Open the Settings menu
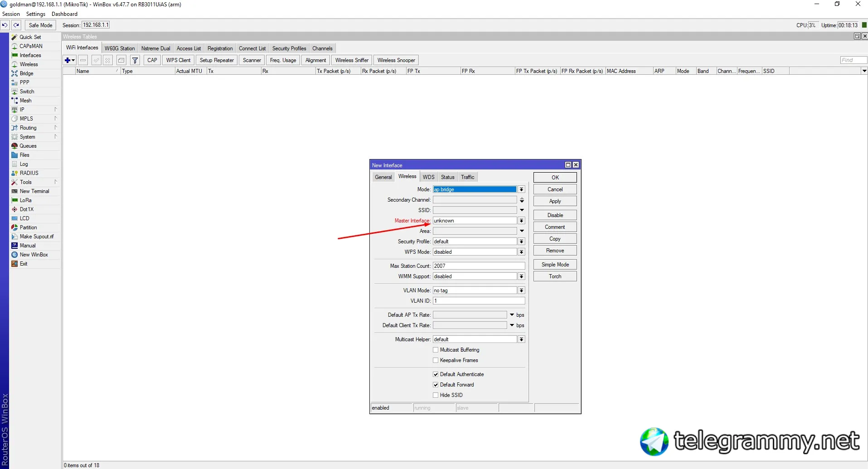This screenshot has width=868, height=469. click(36, 14)
